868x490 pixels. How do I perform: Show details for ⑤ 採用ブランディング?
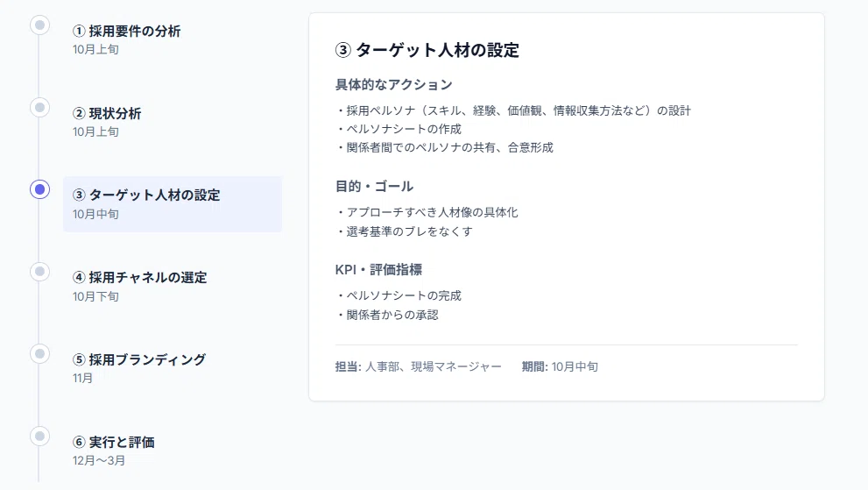pos(173,368)
